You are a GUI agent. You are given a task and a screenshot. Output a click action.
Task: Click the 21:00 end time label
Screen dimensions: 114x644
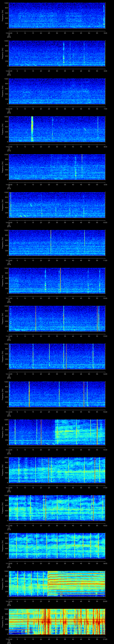coord(105,639)
